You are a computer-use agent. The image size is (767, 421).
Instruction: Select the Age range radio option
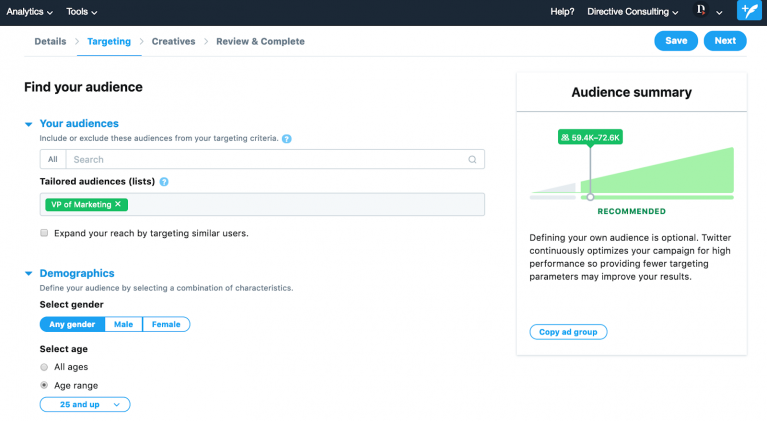click(x=44, y=385)
